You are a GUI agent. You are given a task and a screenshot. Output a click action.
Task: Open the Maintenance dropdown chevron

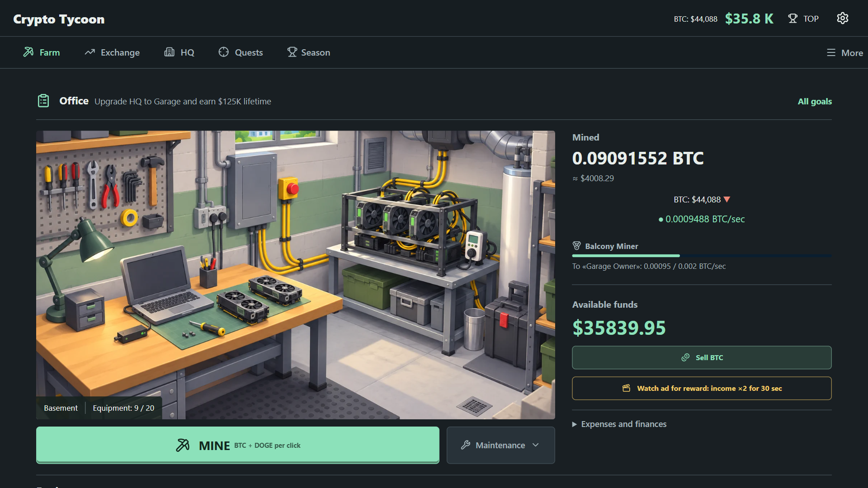(x=536, y=445)
